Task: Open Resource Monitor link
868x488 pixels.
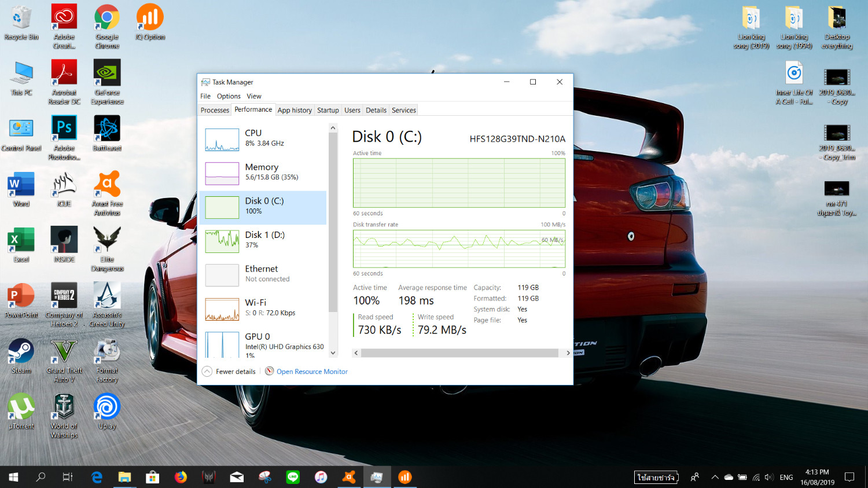Action: 307,372
